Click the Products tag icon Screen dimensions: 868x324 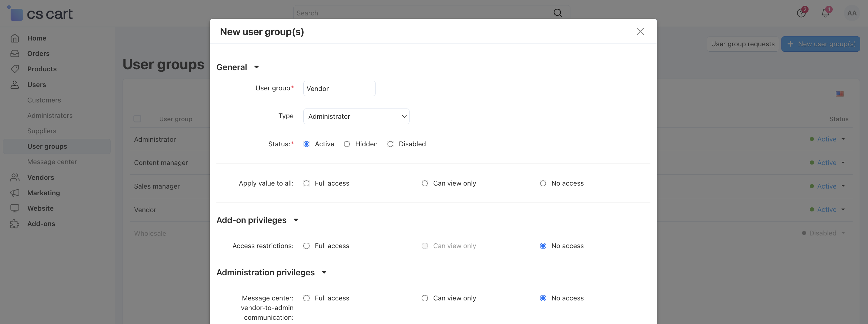pyautogui.click(x=14, y=69)
